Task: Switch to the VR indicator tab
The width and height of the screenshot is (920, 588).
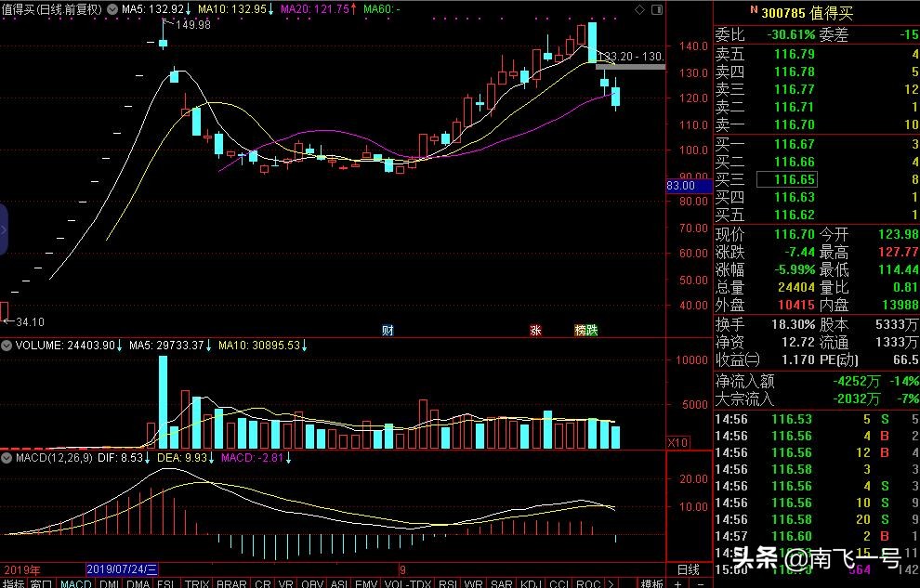Action: (285, 583)
